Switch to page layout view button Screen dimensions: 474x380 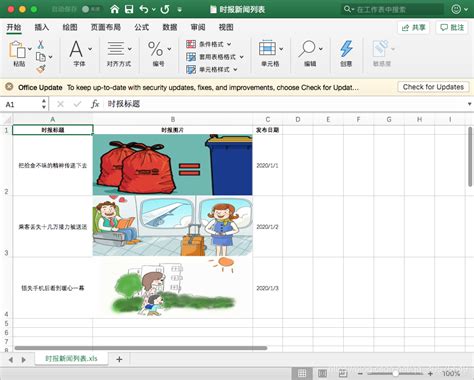coord(322,373)
